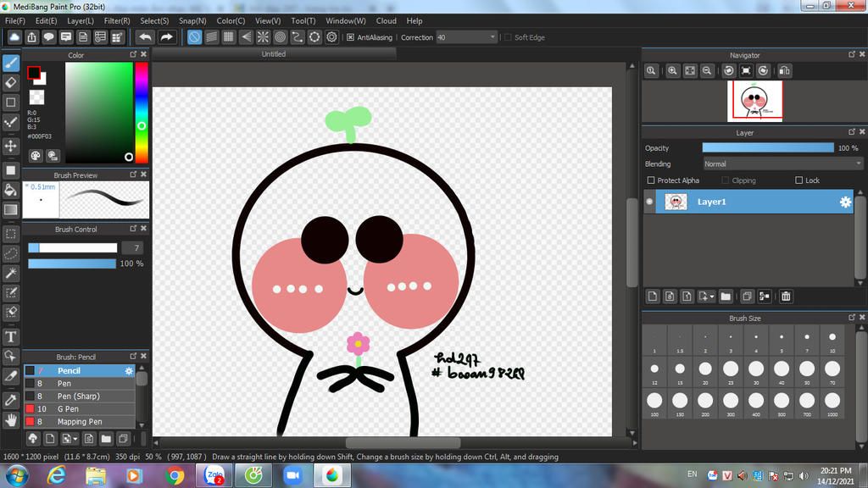This screenshot has width=868, height=488.
Task: Toggle the parallel lines snap guide
Action: click(211, 37)
